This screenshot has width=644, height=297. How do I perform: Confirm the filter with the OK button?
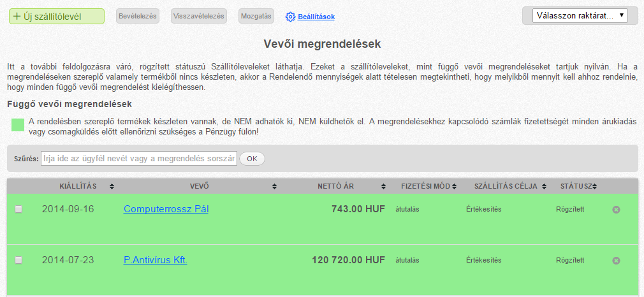[252, 159]
